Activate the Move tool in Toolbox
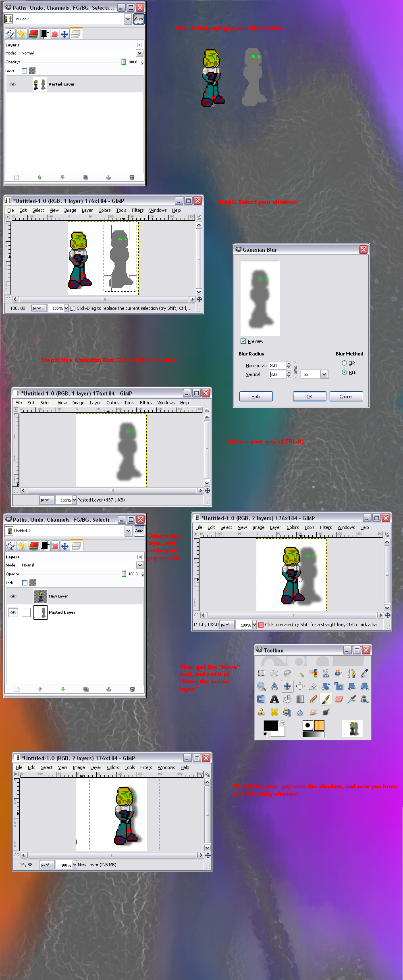The height and width of the screenshot is (980, 403). [287, 686]
